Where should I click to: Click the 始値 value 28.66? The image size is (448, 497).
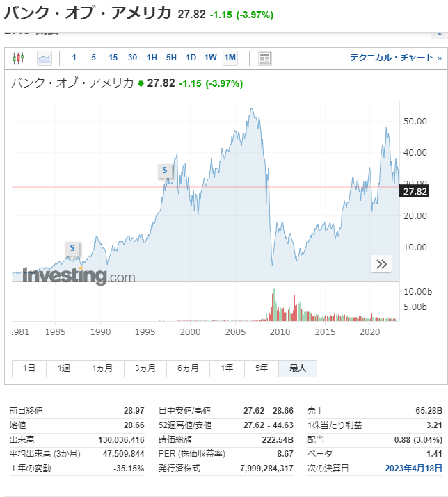coord(134,425)
